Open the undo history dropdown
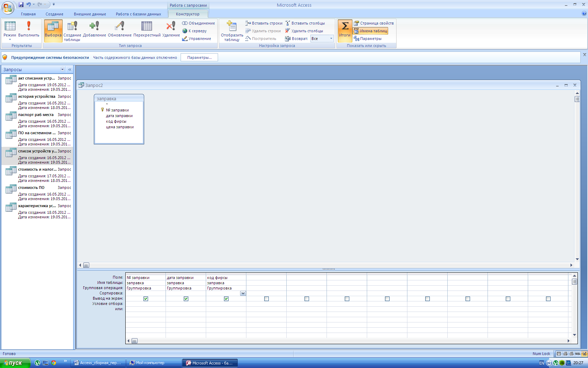588x368 pixels. 34,5
